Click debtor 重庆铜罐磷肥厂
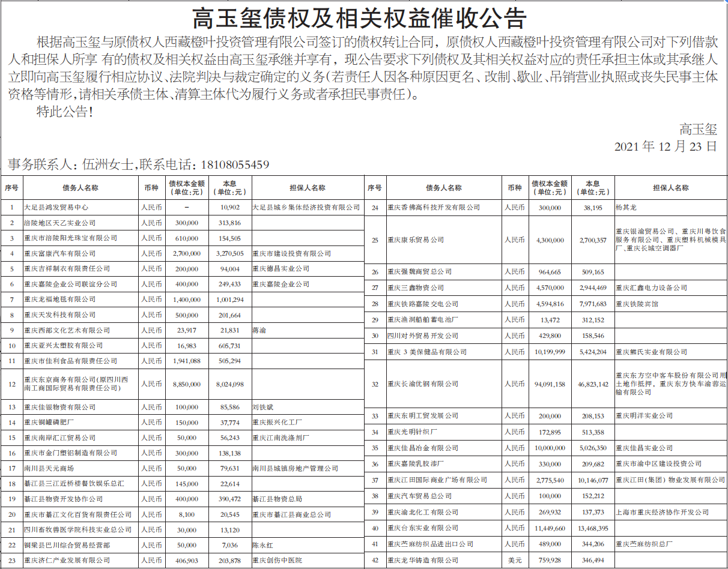Screen dimensions: 728x569 [x=49, y=423]
